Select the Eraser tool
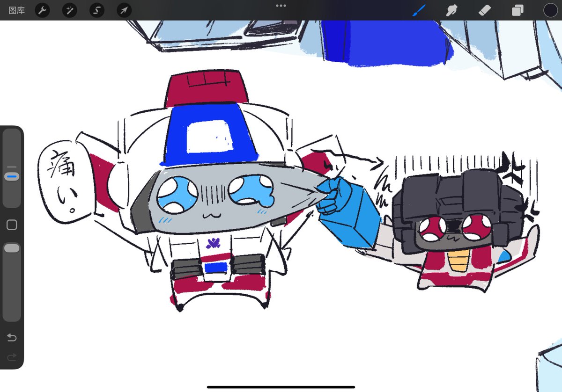The height and width of the screenshot is (392, 562). point(485,10)
